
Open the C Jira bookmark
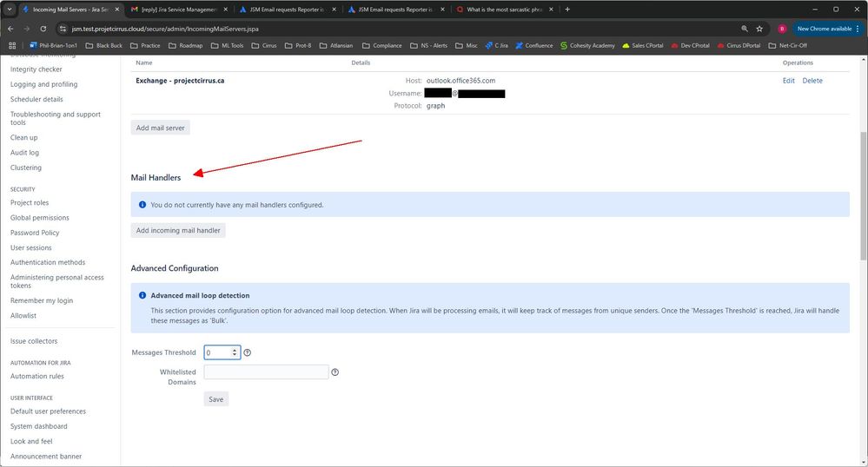(x=496, y=45)
